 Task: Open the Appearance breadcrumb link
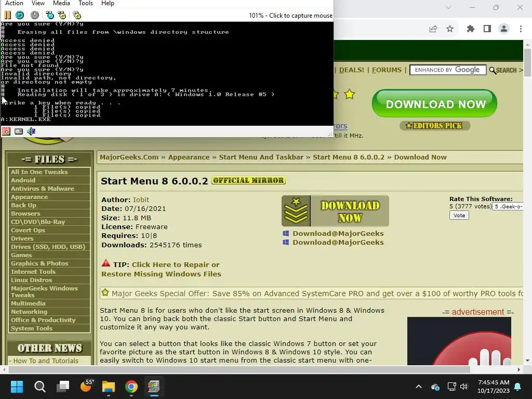coord(189,157)
